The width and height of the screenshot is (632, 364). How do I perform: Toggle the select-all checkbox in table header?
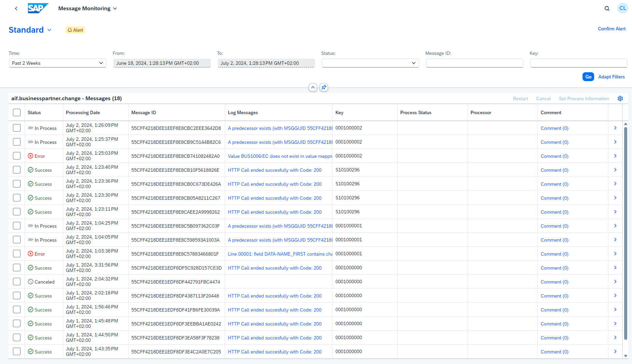[17, 112]
